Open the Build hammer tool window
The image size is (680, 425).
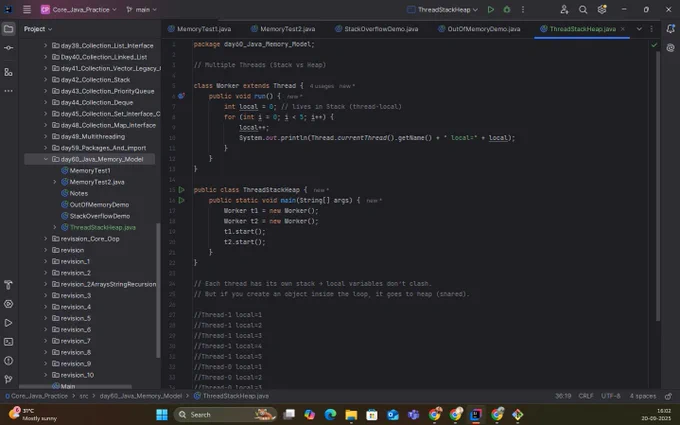(8, 285)
